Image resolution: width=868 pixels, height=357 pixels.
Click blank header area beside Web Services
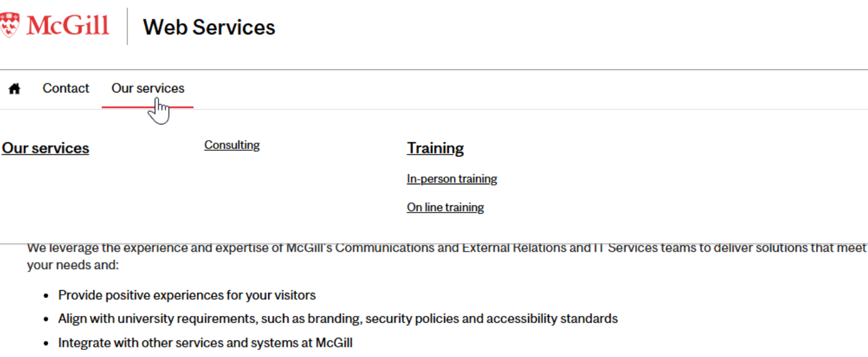[545, 29]
